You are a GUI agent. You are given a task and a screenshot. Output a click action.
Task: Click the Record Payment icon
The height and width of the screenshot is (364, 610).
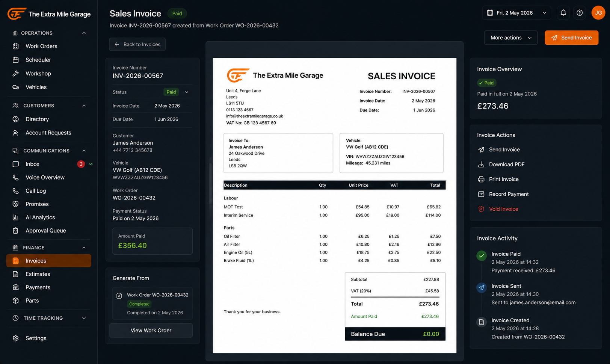[481, 194]
